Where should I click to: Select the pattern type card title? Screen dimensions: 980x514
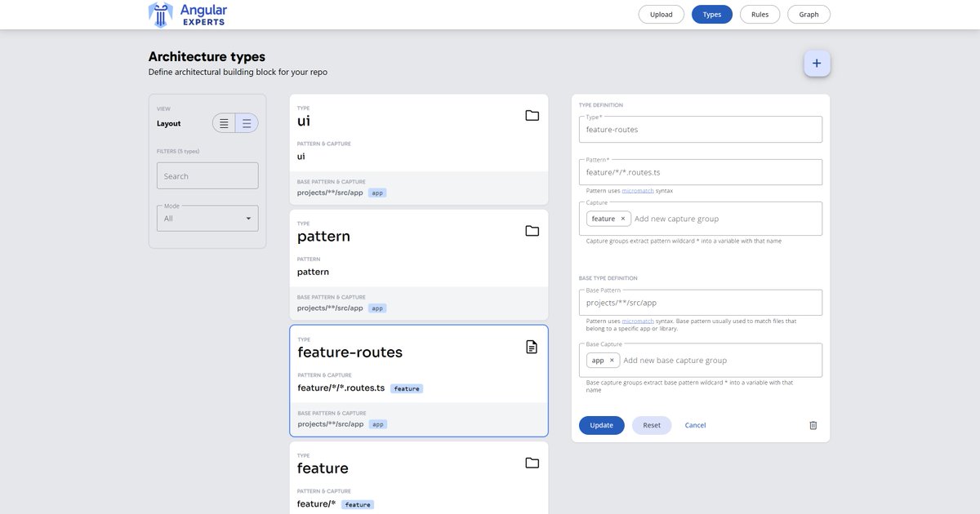(x=323, y=236)
